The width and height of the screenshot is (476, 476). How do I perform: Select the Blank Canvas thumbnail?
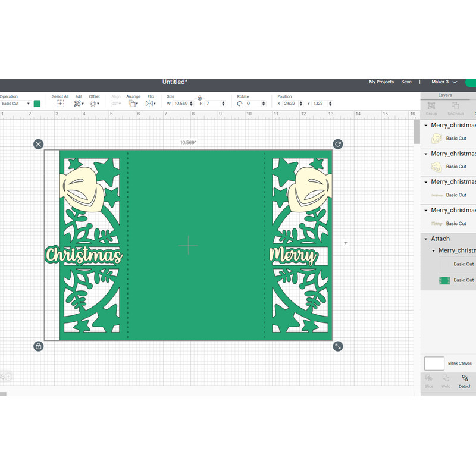tap(434, 363)
